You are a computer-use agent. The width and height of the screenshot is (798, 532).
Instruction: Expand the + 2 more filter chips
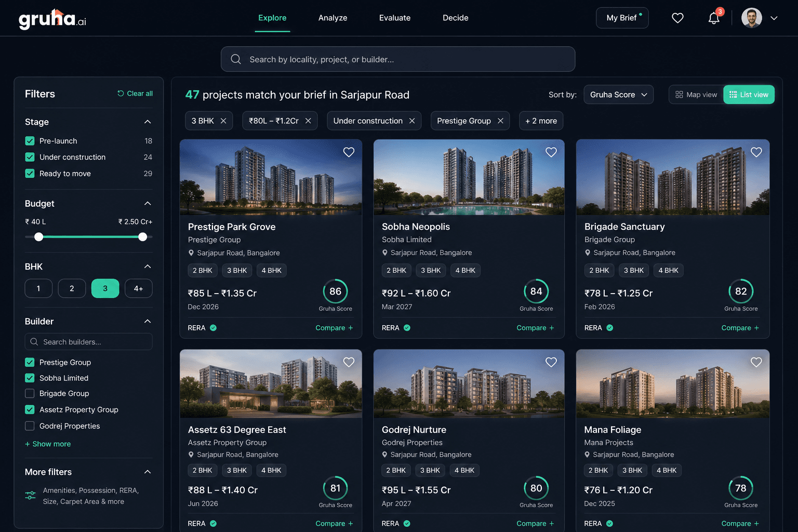[x=541, y=121]
